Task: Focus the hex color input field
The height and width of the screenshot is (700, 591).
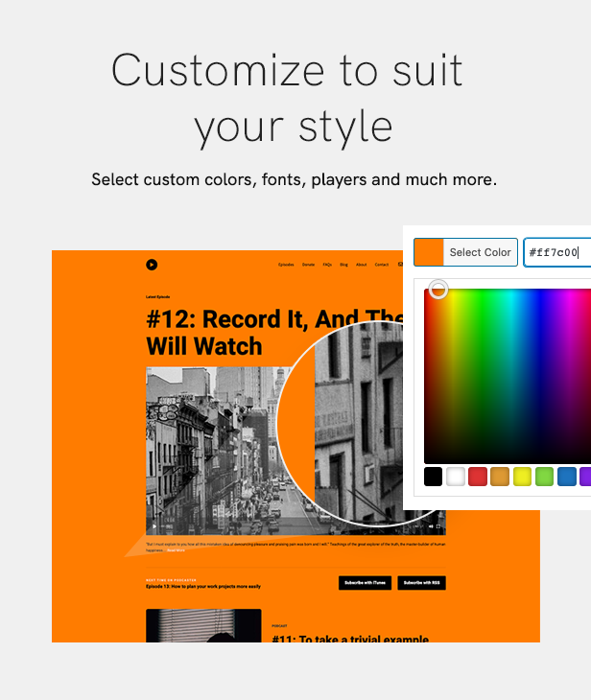Action: tap(556, 252)
